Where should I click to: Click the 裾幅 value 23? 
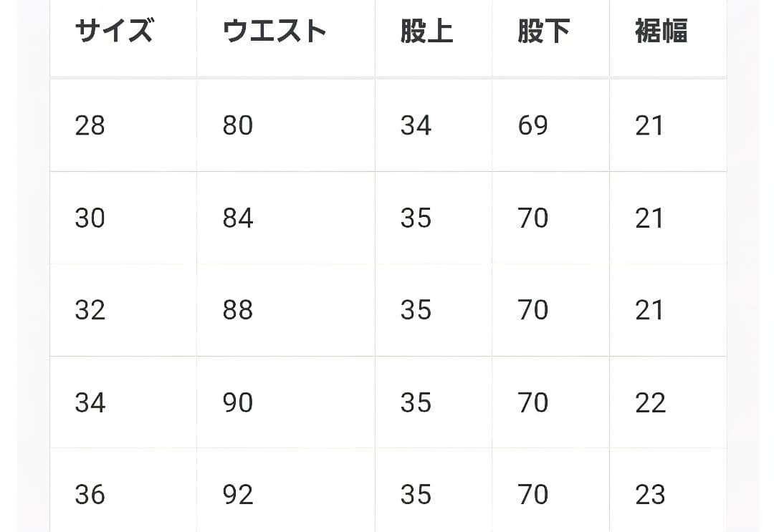pos(650,495)
